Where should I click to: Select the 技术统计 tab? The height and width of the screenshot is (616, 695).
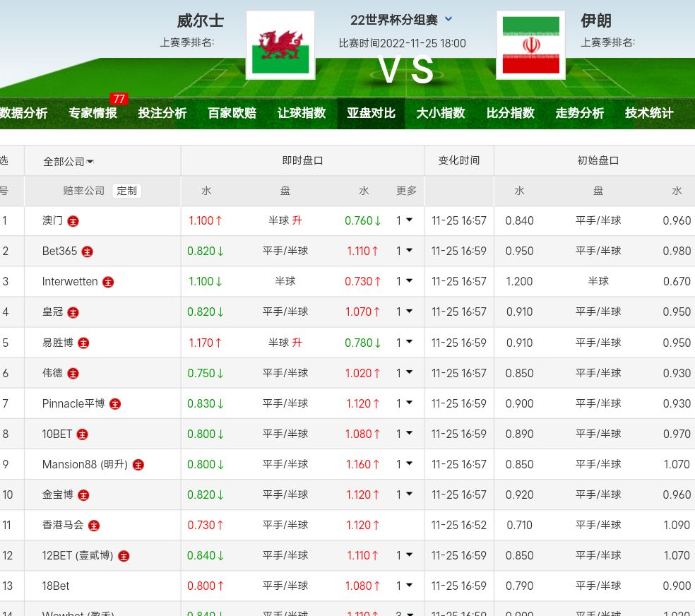(649, 113)
